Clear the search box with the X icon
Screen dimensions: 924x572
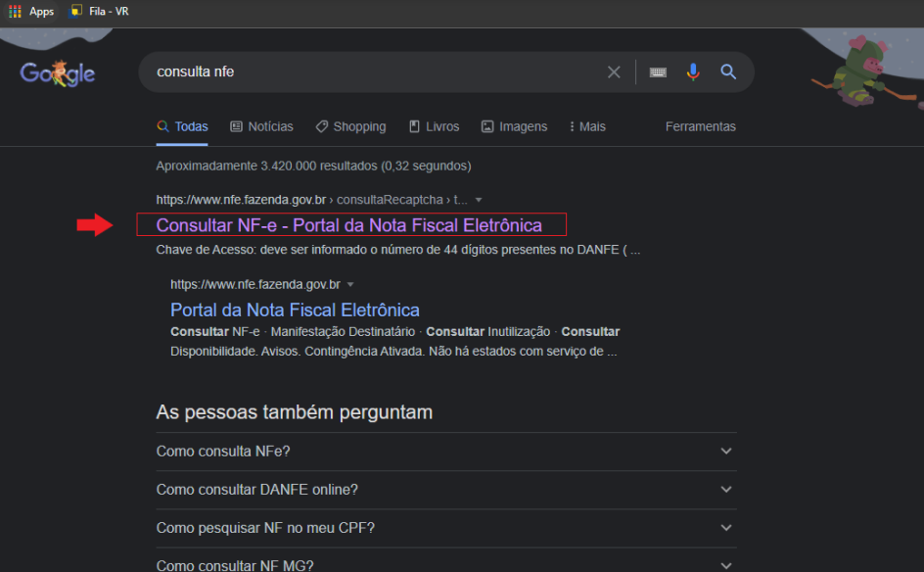(614, 71)
